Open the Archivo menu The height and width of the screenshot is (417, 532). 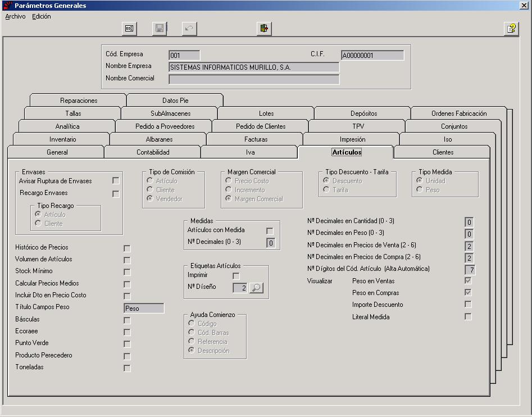[15, 16]
